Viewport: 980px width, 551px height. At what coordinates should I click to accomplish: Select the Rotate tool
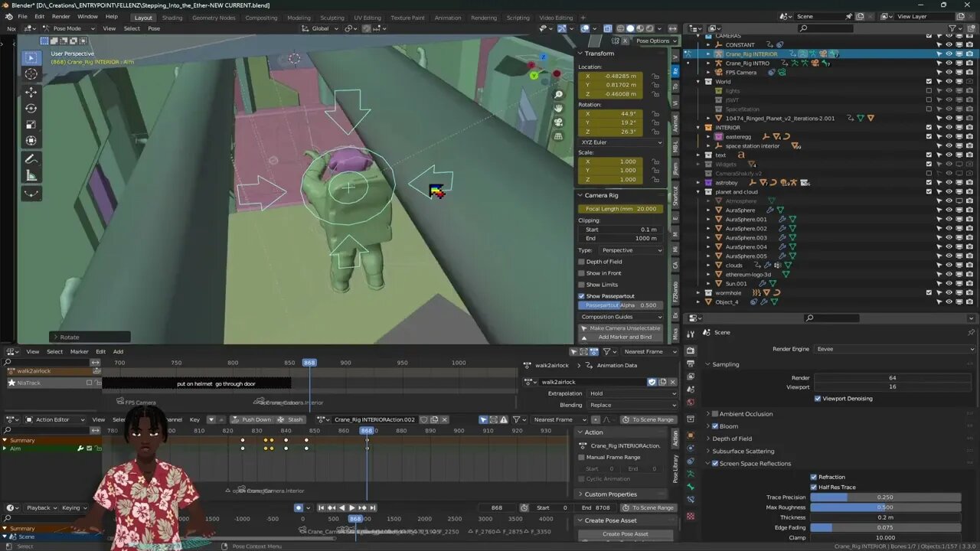click(x=31, y=108)
